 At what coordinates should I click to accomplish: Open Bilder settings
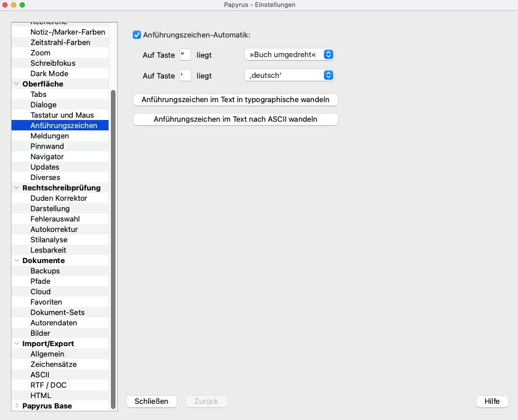tap(60, 333)
